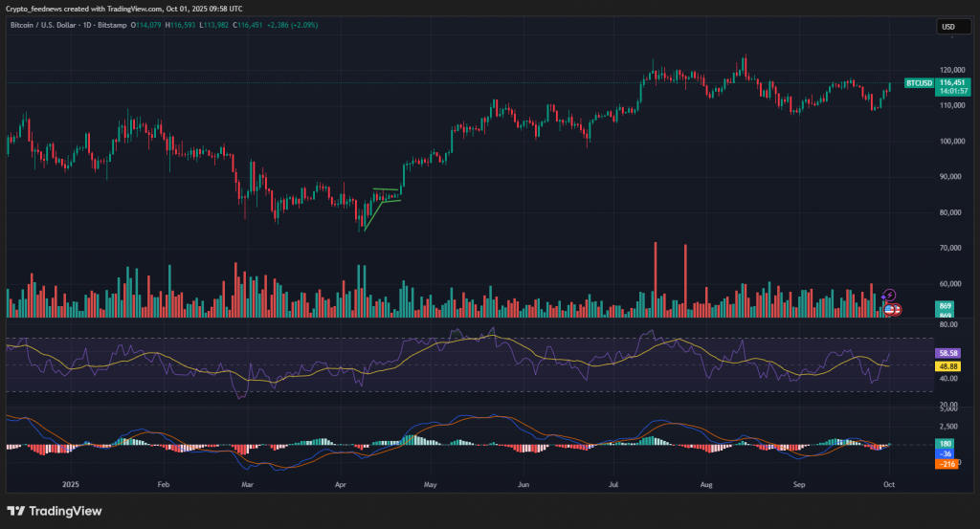Image resolution: width=980 pixels, height=529 pixels.
Task: Click the Oct label on time axis
Action: pyautogui.click(x=890, y=485)
